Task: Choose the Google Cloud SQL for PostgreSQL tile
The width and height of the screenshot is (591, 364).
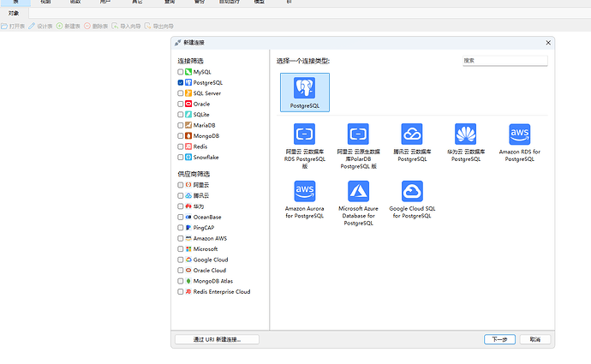Action: coord(412,200)
